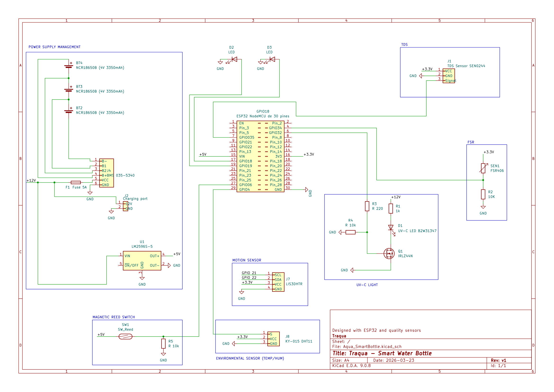Select the J1 TDS Sensor connector
The height and width of the screenshot is (392, 554).
tap(449, 76)
